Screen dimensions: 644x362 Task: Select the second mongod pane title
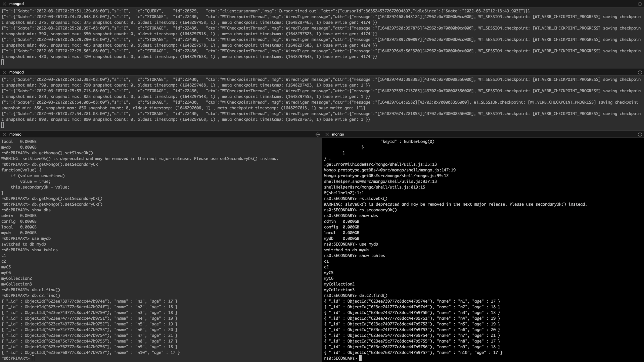[x=16, y=72]
